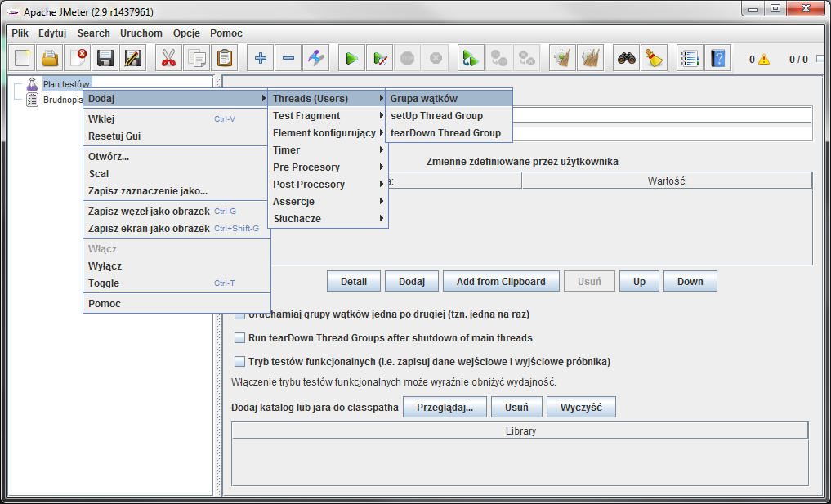Click the Collapse All minus icon
The width and height of the screenshot is (831, 504).
[x=288, y=58]
